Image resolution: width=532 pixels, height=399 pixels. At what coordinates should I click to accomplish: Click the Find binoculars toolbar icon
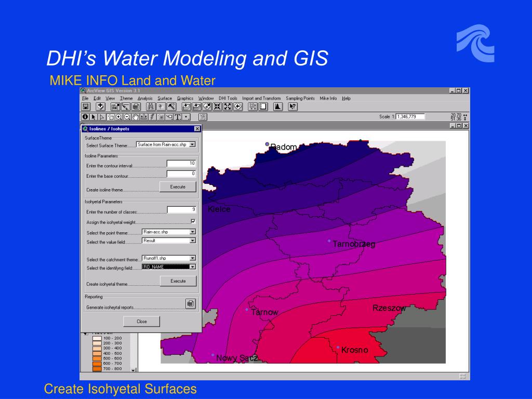[151, 107]
